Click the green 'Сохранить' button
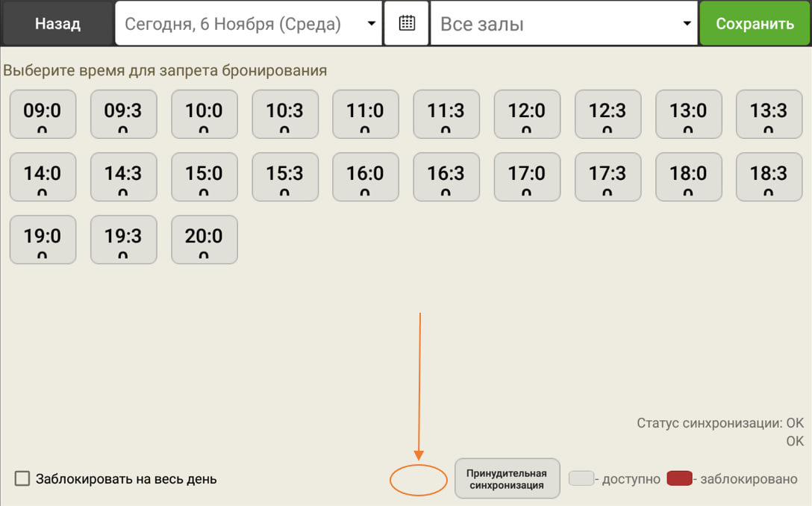812x506 pixels. [755, 23]
